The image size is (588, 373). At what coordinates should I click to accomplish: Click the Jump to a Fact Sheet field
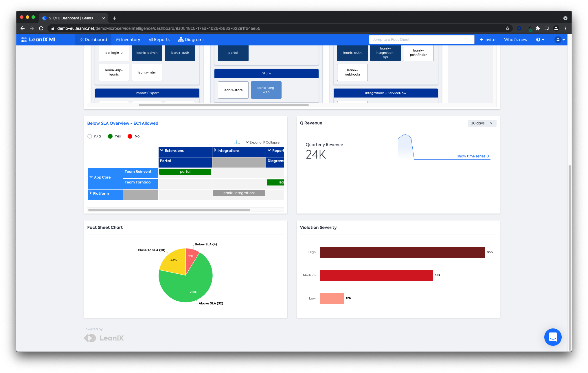click(421, 40)
